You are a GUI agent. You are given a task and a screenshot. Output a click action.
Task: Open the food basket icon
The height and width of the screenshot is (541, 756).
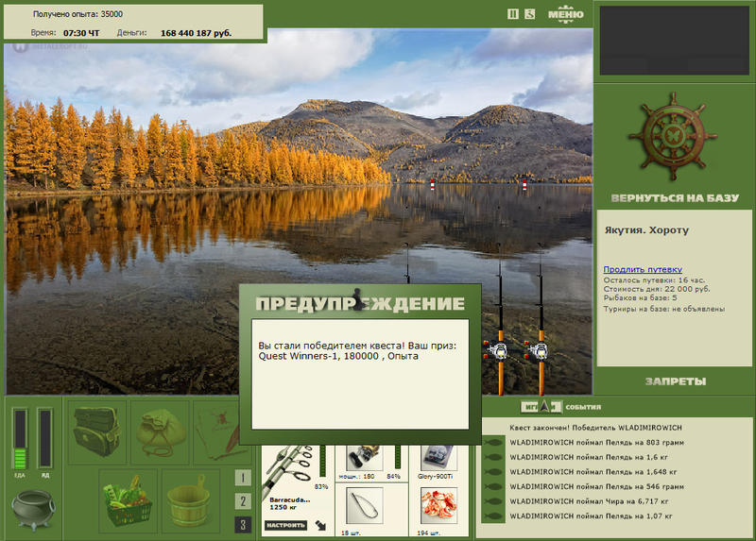pos(129,501)
